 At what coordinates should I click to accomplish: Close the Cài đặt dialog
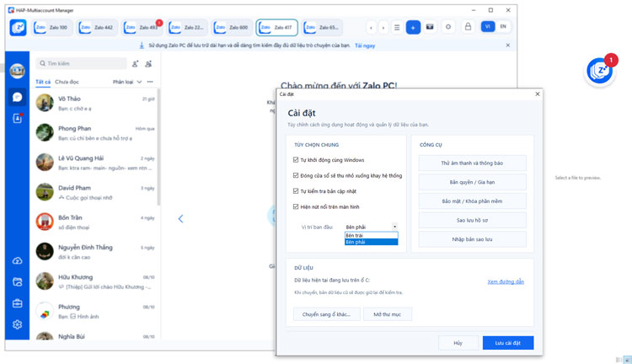click(538, 94)
